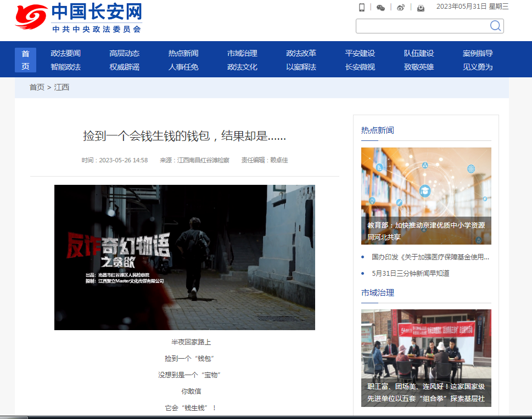The width and height of the screenshot is (532, 419).
Task: Open headline 教育部：加快推动京津优质中小学资源
Action: (426, 231)
